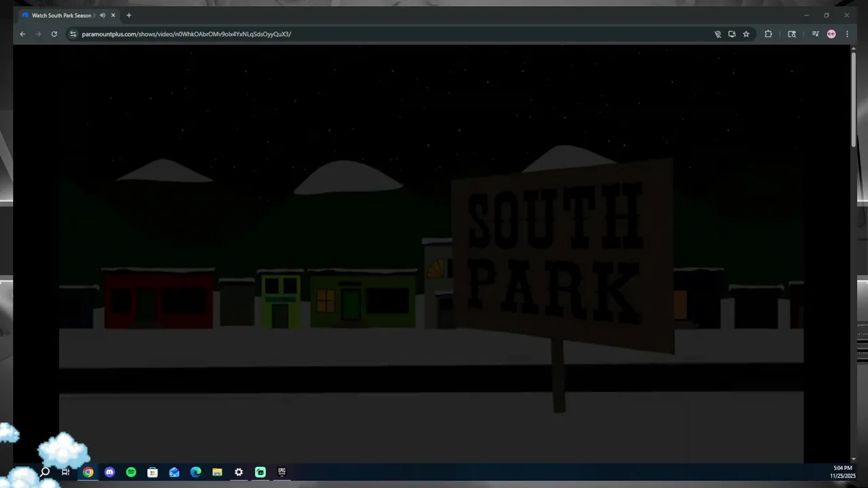The image size is (868, 488).
Task: Switch to Google Chrome on the taskbar
Action: click(x=88, y=472)
